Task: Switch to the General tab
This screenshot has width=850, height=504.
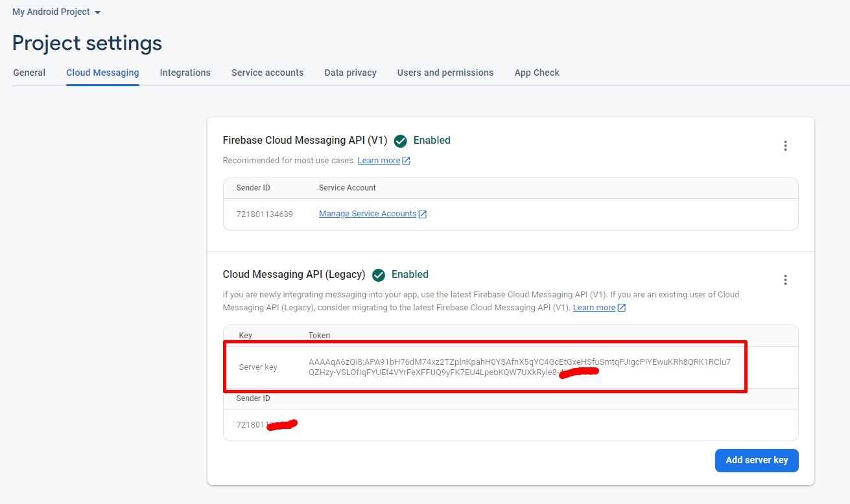Action: point(29,73)
